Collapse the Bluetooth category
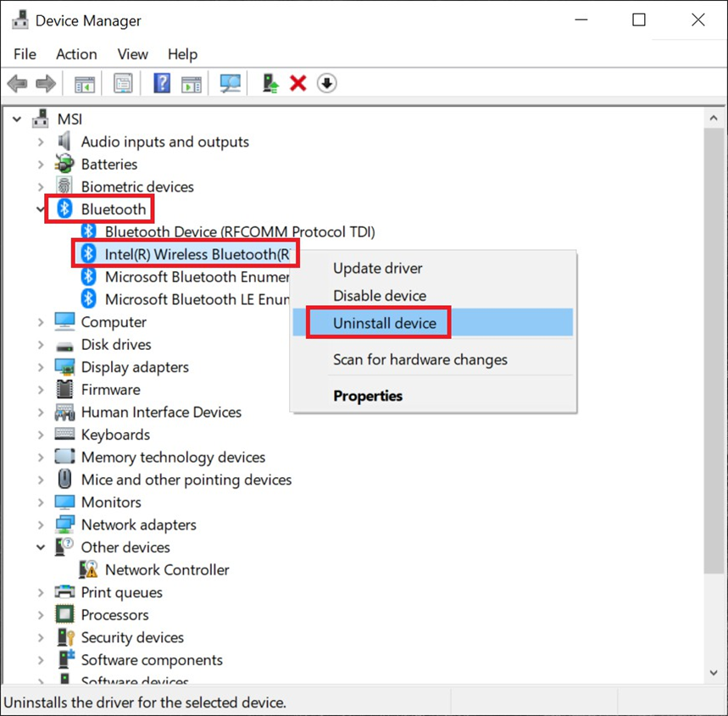 click(x=41, y=209)
